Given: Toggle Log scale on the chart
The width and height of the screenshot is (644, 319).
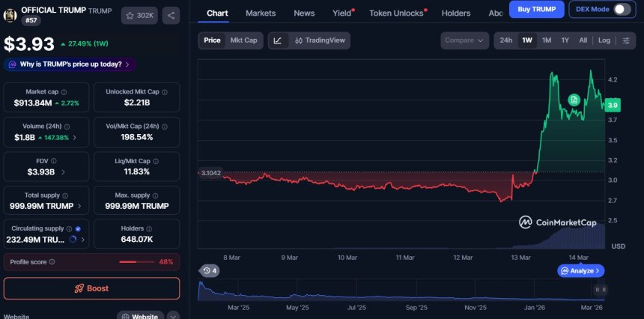Looking at the screenshot, I should 604,40.
